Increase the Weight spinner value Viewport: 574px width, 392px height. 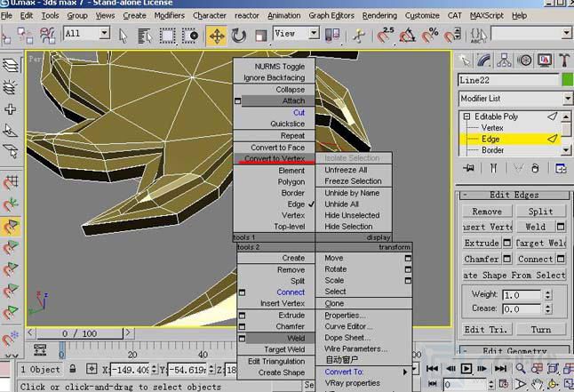pyautogui.click(x=547, y=292)
